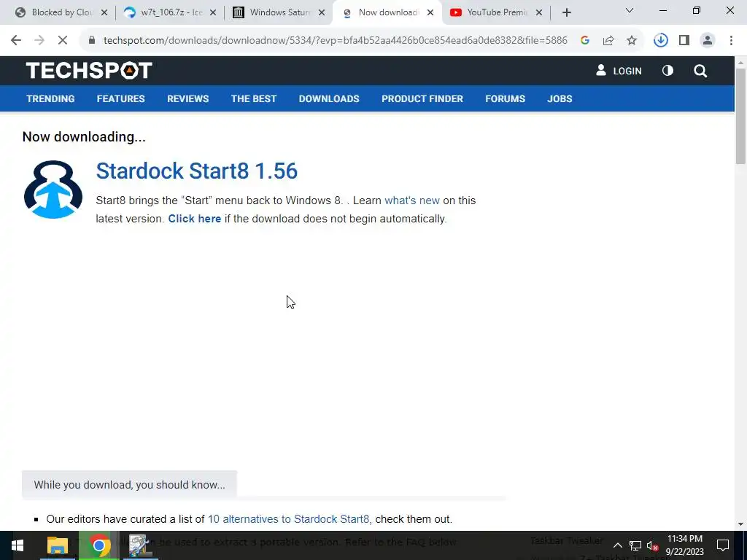Open tab search chevron
747x560 pixels.
pyautogui.click(x=630, y=10)
